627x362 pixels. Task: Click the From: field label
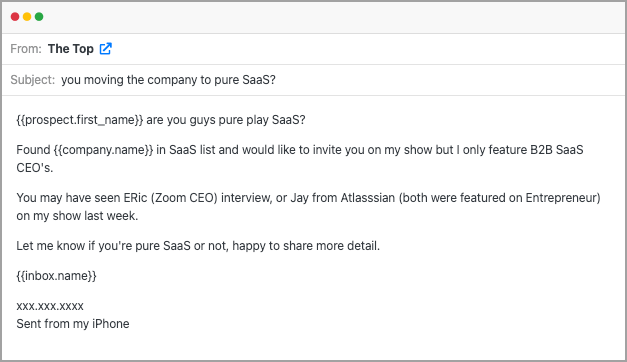26,49
